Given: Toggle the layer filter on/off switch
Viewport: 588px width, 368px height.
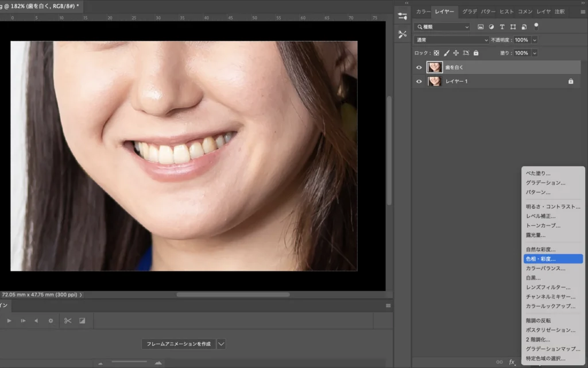Looking at the screenshot, I should pyautogui.click(x=536, y=26).
